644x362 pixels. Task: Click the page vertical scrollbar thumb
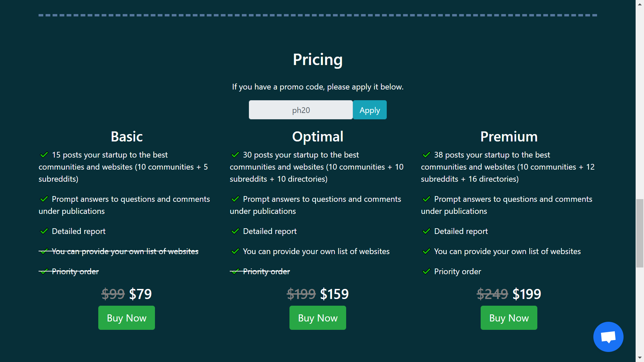(x=640, y=233)
